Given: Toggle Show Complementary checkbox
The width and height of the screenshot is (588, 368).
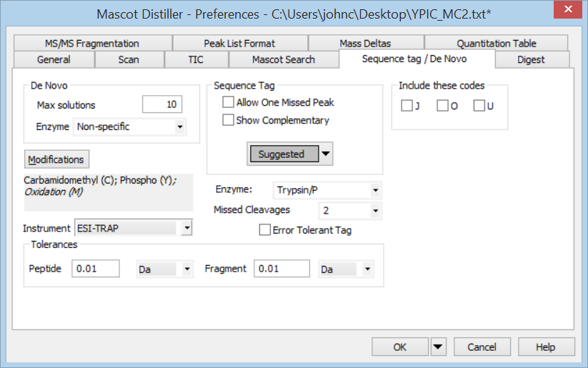Looking at the screenshot, I should click(228, 119).
